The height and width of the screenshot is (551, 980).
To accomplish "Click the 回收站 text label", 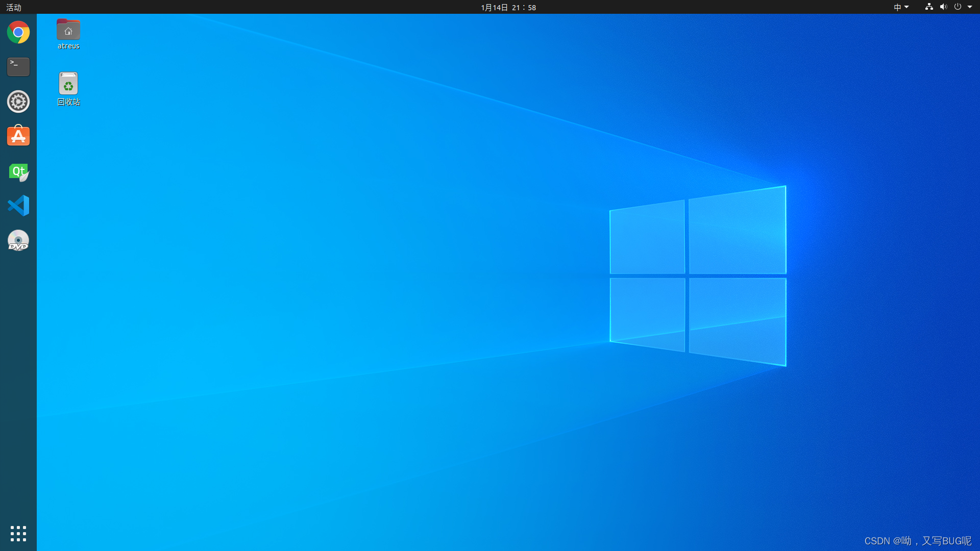I will point(68,102).
